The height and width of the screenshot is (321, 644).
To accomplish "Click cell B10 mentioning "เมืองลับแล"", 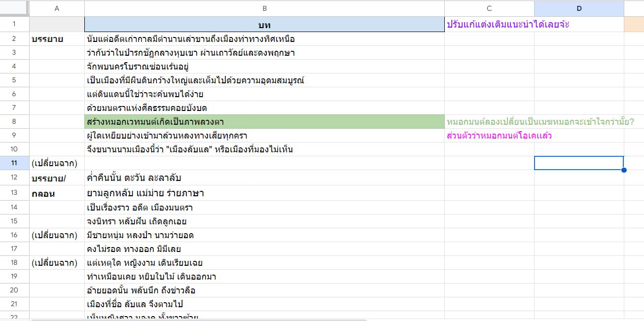I will 189,149.
